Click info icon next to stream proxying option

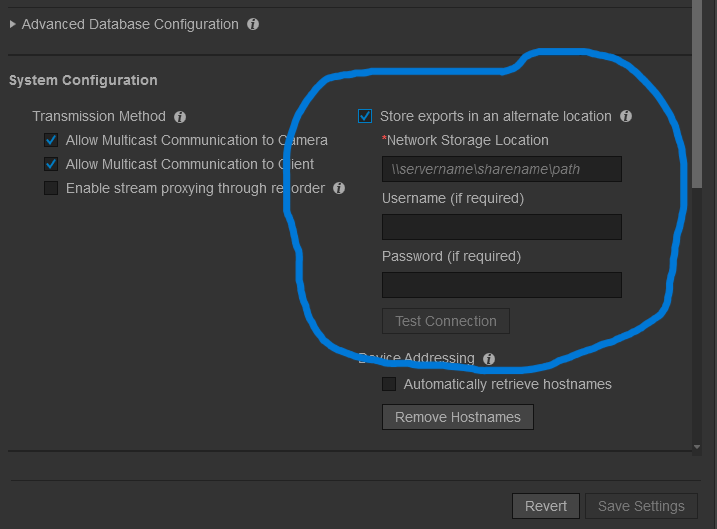(x=339, y=188)
